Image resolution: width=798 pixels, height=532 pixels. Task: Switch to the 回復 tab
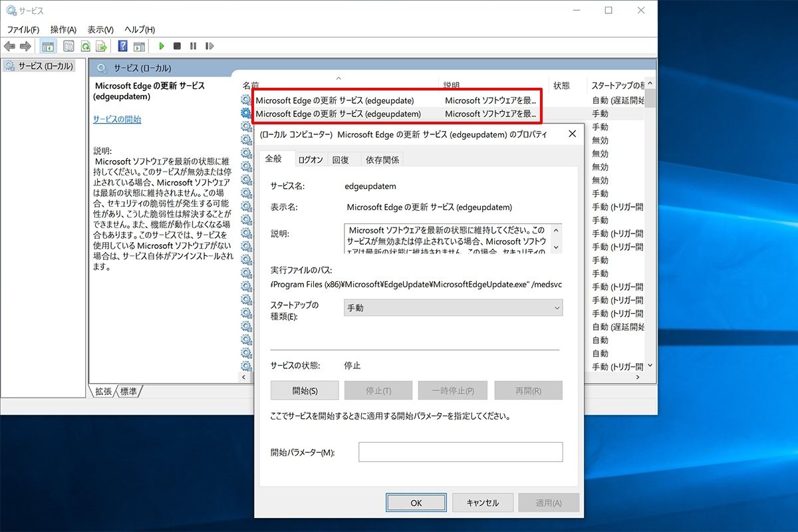point(340,160)
